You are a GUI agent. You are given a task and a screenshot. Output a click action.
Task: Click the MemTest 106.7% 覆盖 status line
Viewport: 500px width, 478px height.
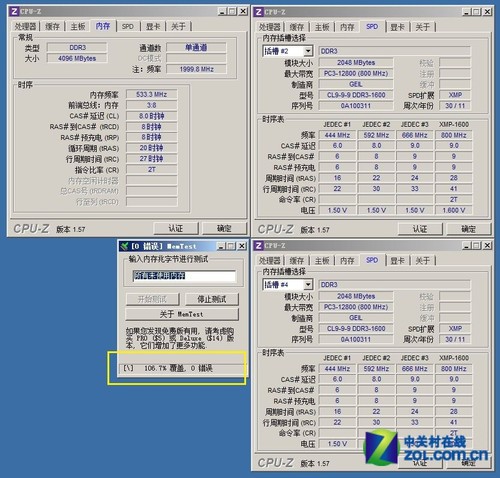click(182, 368)
